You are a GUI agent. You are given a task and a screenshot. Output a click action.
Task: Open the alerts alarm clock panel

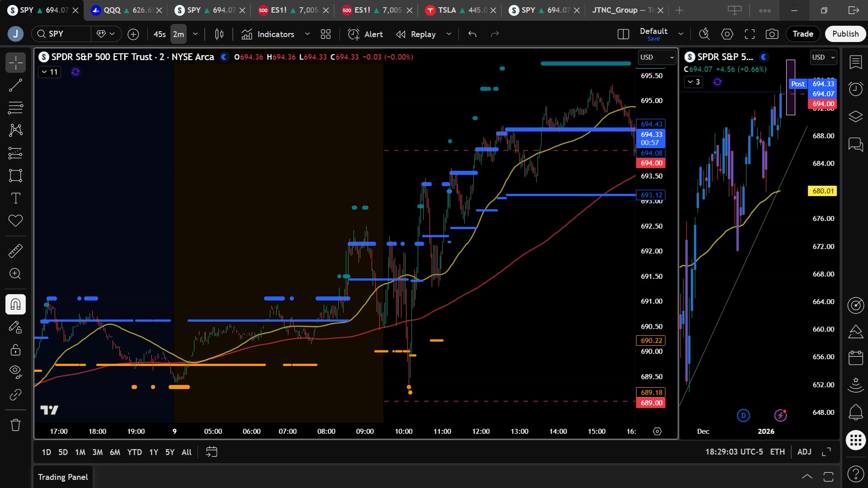[x=855, y=89]
